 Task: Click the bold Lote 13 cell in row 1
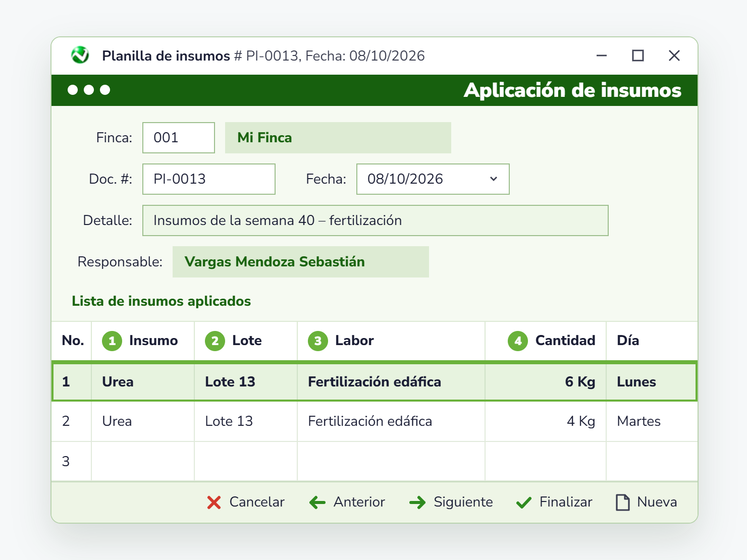[246, 381]
